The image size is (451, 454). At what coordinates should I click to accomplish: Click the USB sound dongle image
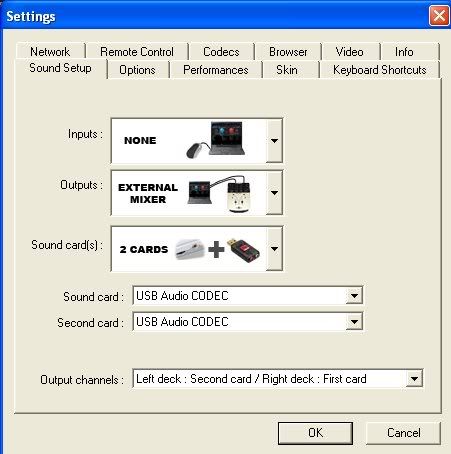pos(243,250)
